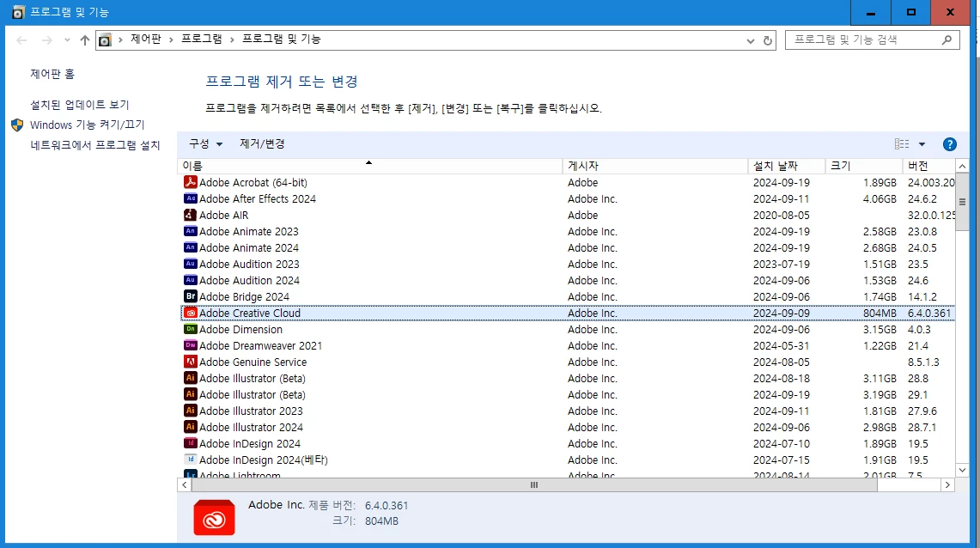Click the Adobe Dreamweaver 2021 icon
980x548 pixels.
coord(191,345)
